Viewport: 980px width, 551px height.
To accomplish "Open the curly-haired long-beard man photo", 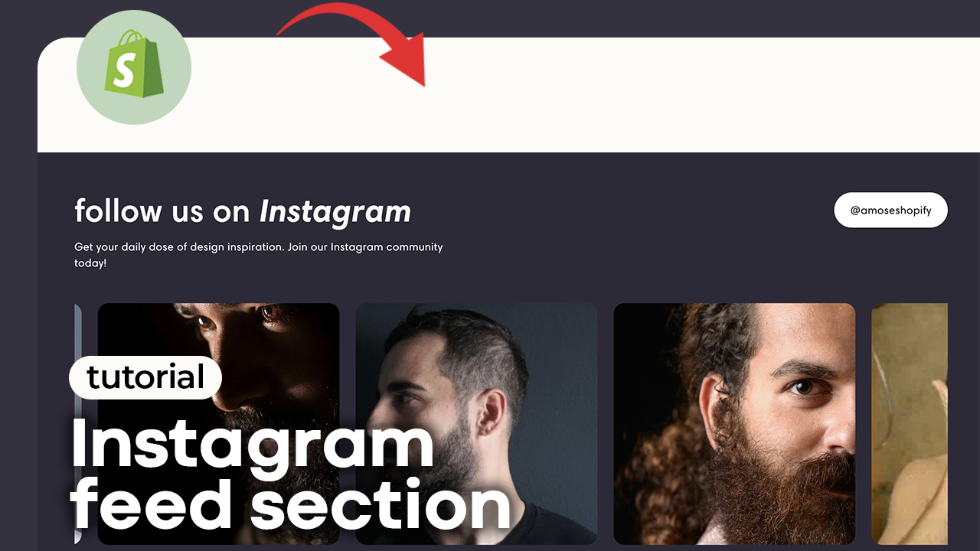I will coord(734,424).
